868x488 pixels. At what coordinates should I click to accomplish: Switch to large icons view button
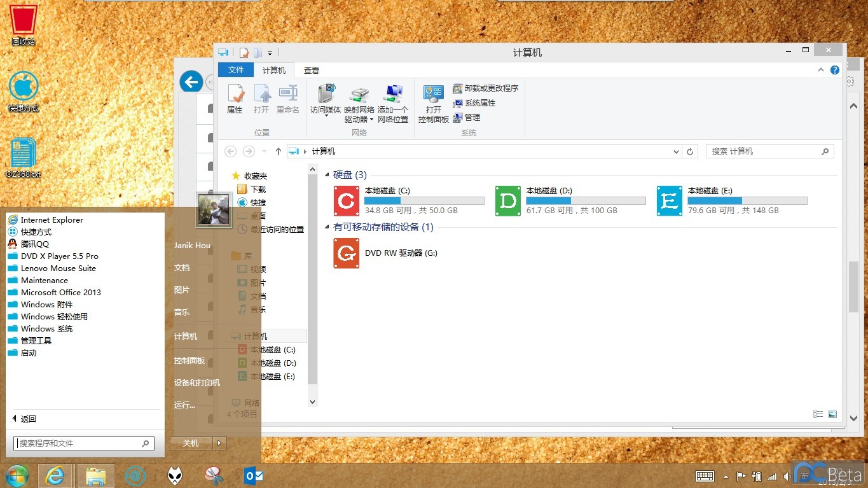pyautogui.click(x=832, y=414)
